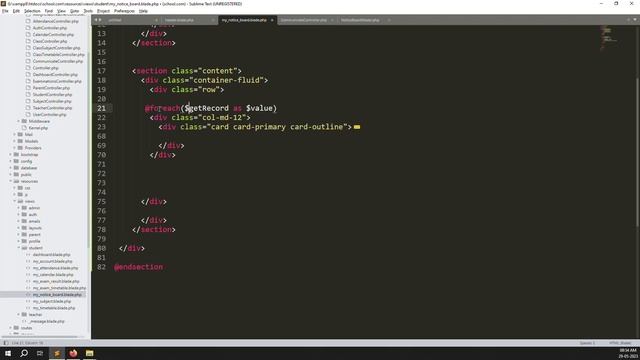Open ParentController.php in sidebar
Viewport: 640px width, 360px height.
click(x=51, y=88)
